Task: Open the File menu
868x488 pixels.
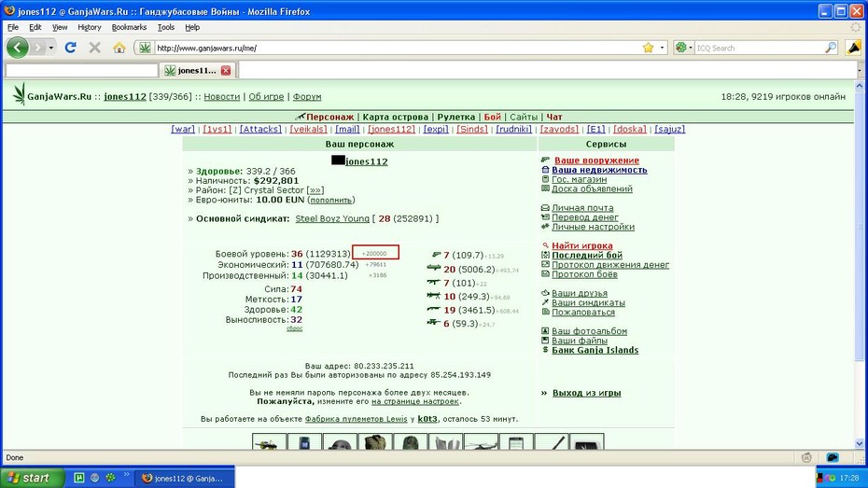Action: coord(13,27)
